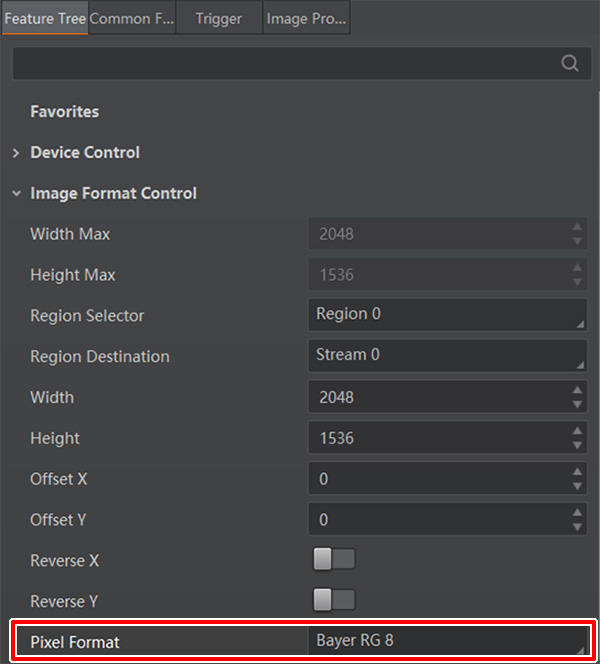This screenshot has height=664, width=600.
Task: Switch to the Trigger tab
Action: tap(219, 18)
